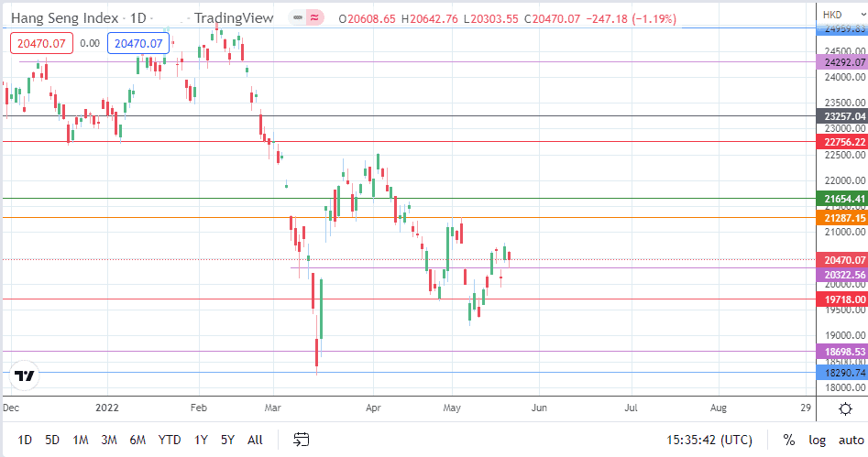Click the Aug label on time axis

click(x=718, y=408)
